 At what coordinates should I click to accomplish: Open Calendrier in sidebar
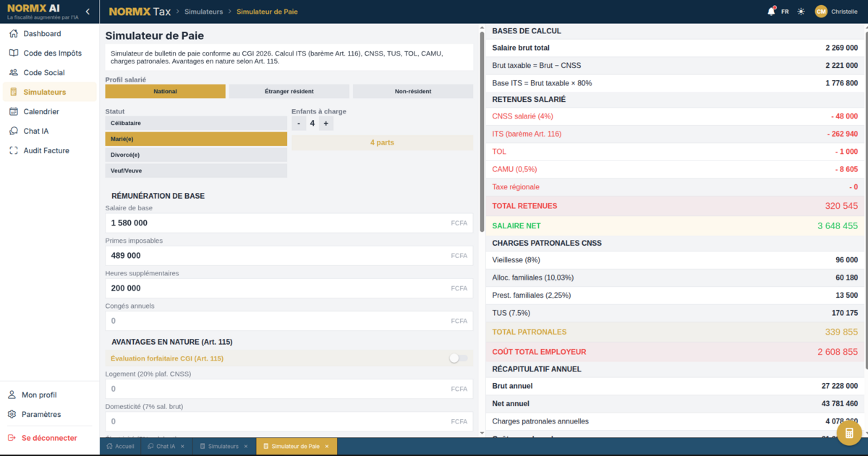click(x=49, y=112)
